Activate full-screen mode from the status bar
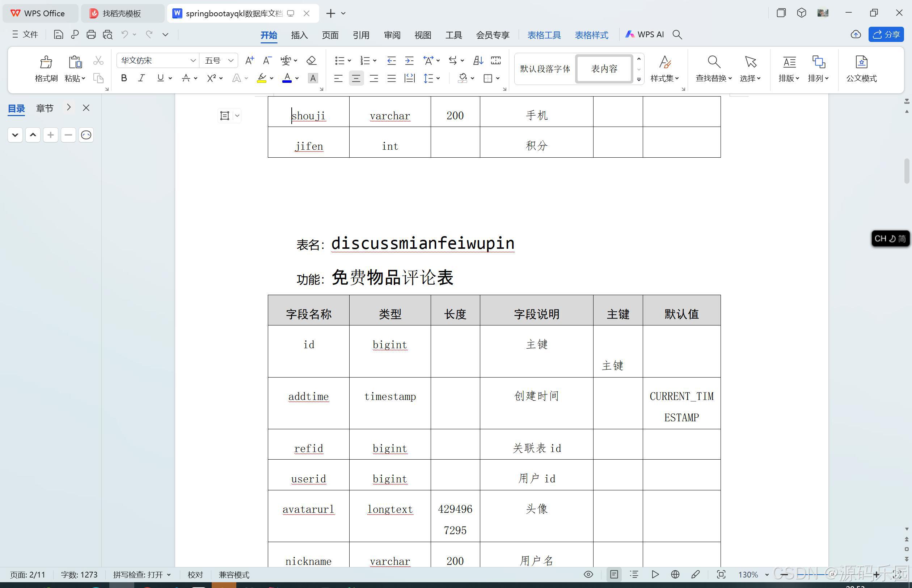The height and width of the screenshot is (588, 912). pos(721,574)
